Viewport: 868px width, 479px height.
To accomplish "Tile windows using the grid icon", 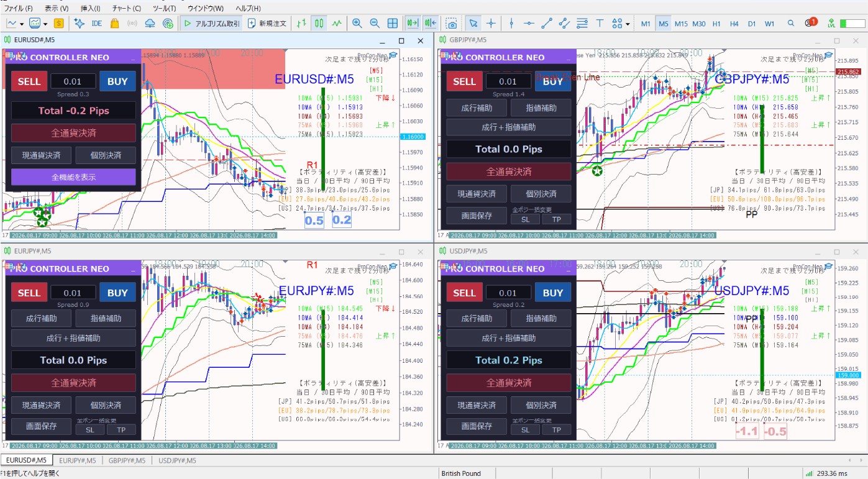I will pyautogui.click(x=393, y=23).
